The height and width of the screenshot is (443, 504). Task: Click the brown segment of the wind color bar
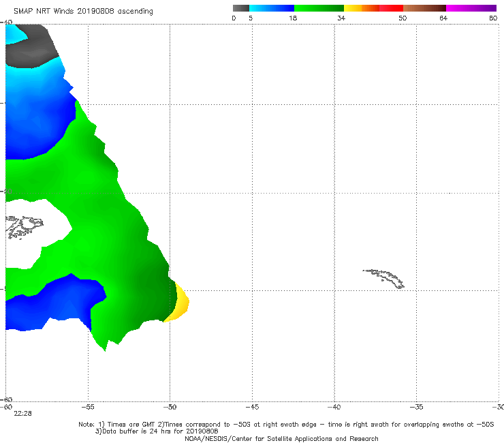click(x=424, y=8)
